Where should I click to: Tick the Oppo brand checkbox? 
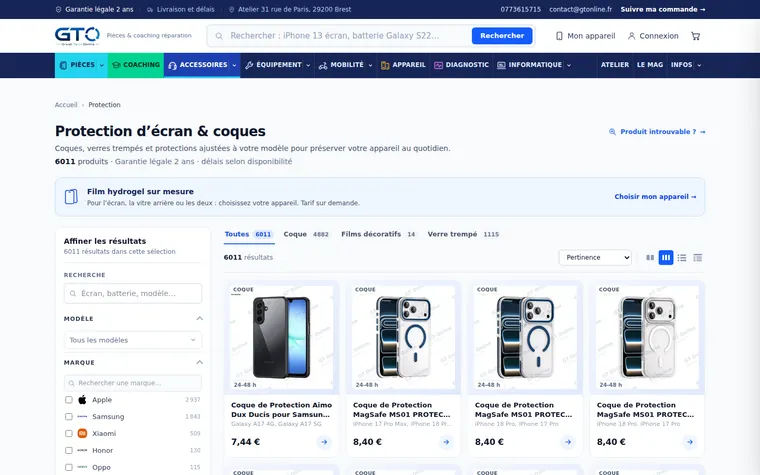pyautogui.click(x=69, y=467)
